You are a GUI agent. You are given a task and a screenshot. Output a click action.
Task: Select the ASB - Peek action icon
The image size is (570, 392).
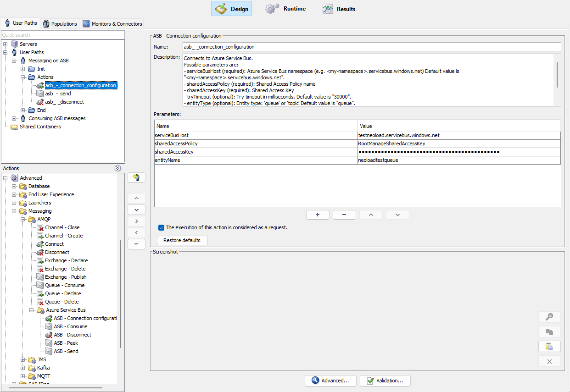point(49,343)
